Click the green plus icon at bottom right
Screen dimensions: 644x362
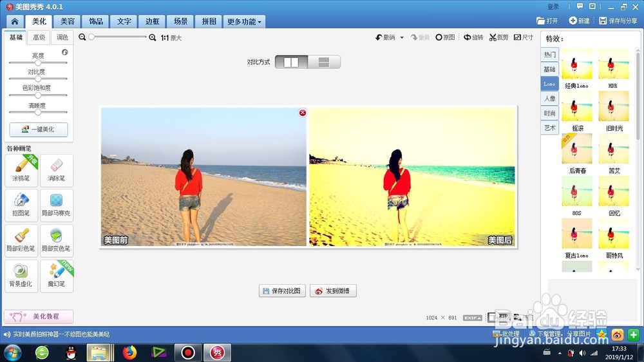pos(633,335)
